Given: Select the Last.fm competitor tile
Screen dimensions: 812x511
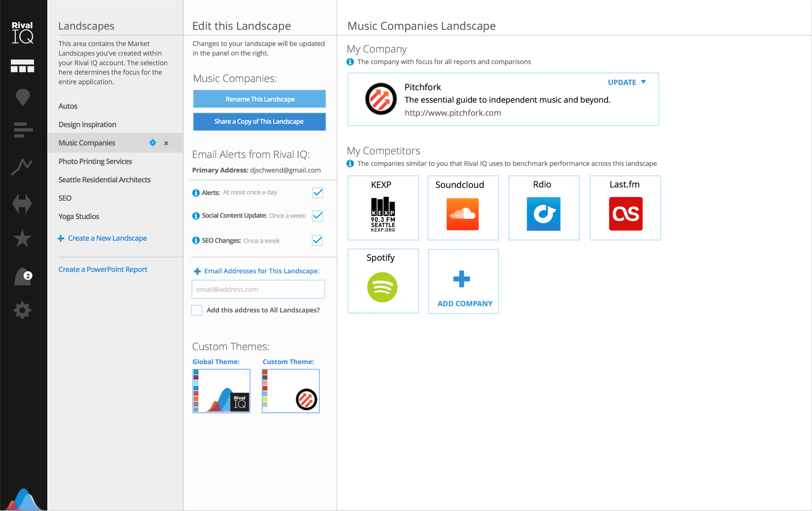Looking at the screenshot, I should coord(625,208).
